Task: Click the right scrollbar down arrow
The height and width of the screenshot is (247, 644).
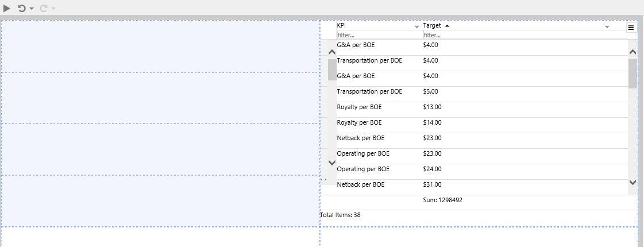Action: click(633, 182)
